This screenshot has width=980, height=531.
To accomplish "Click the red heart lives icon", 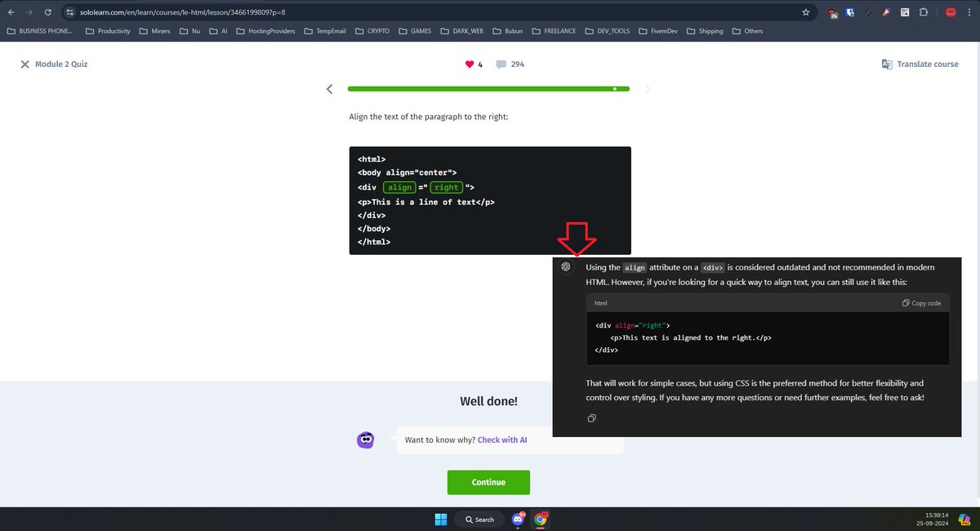I will tap(470, 64).
